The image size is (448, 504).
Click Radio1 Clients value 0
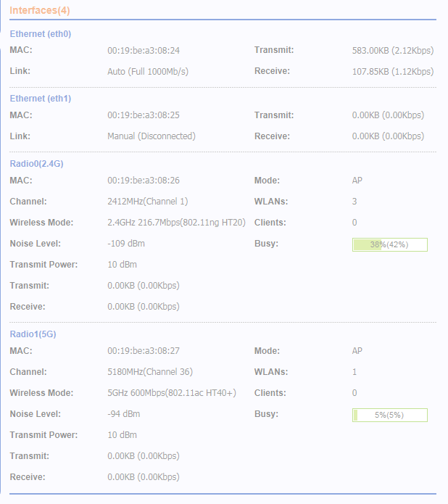pyautogui.click(x=354, y=393)
